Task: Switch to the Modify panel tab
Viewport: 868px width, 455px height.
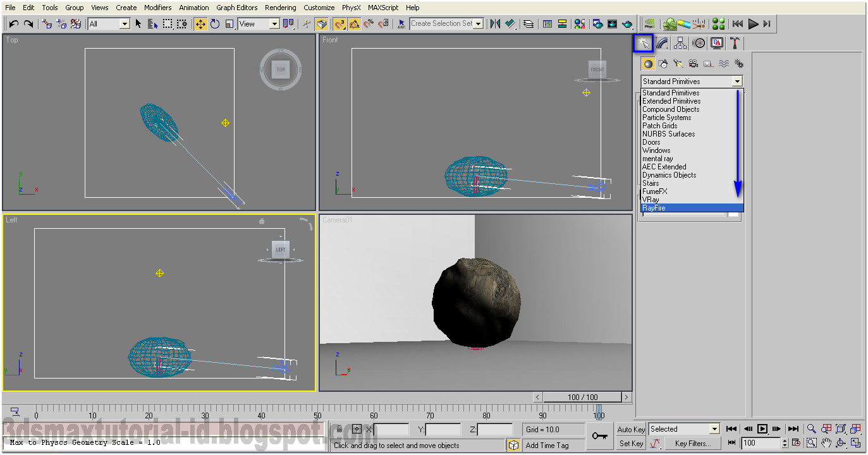Action: 662,42
